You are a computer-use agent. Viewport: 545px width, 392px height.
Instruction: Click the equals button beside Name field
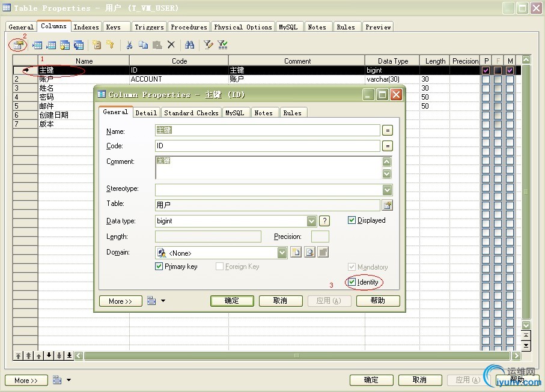[x=388, y=130]
